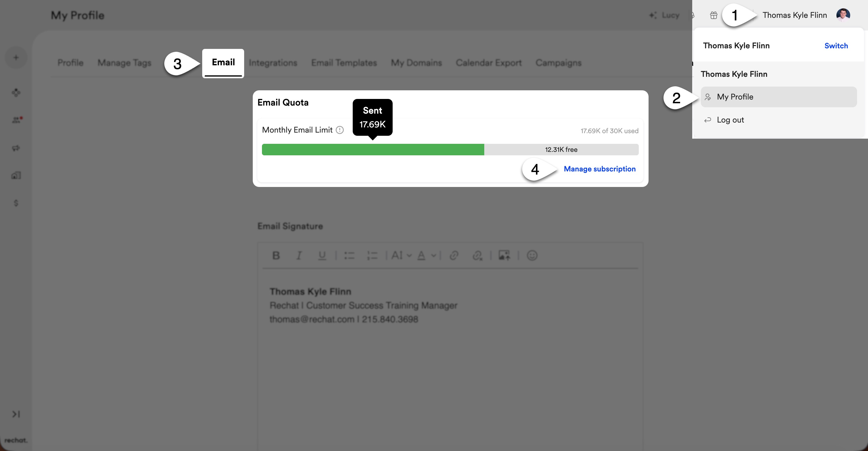The width and height of the screenshot is (868, 451).
Task: Open the font size dropdown
Action: 401,255
